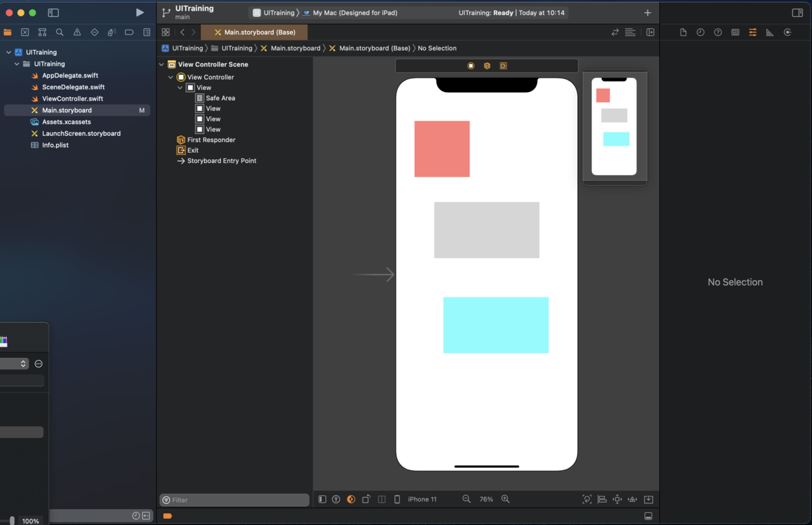
Task: Open 76% zoom level menu
Action: coord(487,499)
